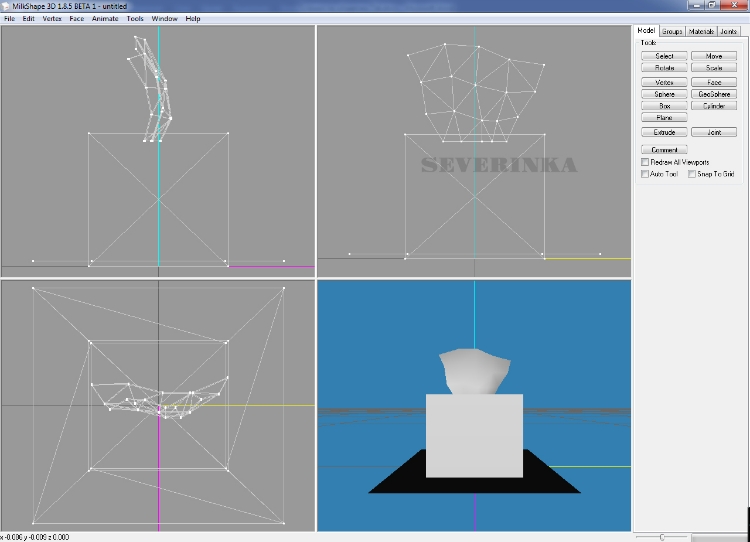This screenshot has width=750, height=542.
Task: Click the Vertex tool button
Action: 664,82
